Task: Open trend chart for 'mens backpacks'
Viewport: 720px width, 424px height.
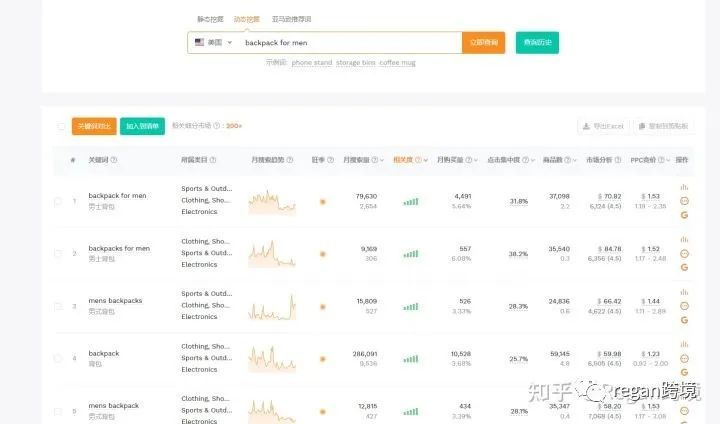Action: [x=272, y=307]
